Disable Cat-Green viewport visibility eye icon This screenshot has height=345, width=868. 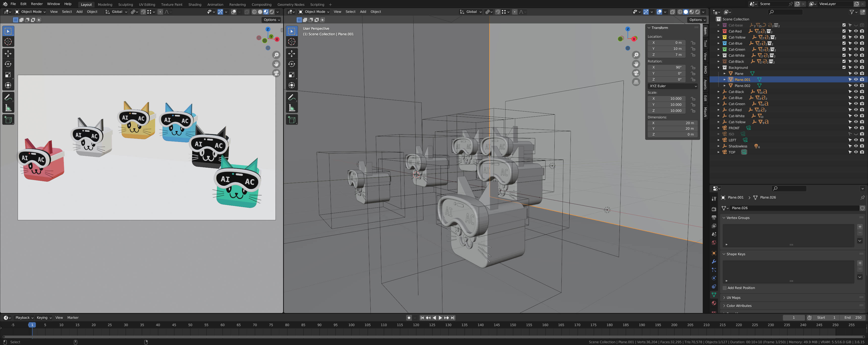(856, 49)
